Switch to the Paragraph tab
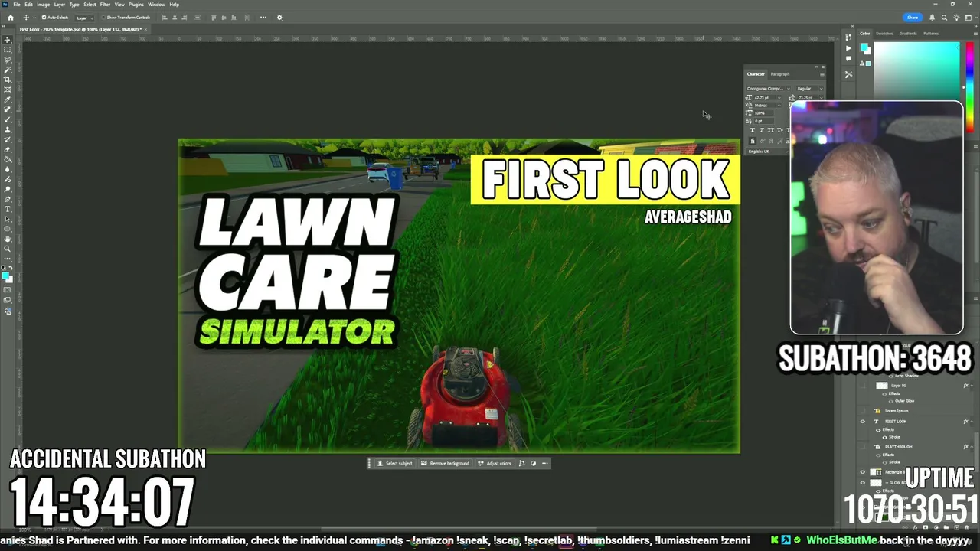The image size is (980, 551). [x=780, y=74]
